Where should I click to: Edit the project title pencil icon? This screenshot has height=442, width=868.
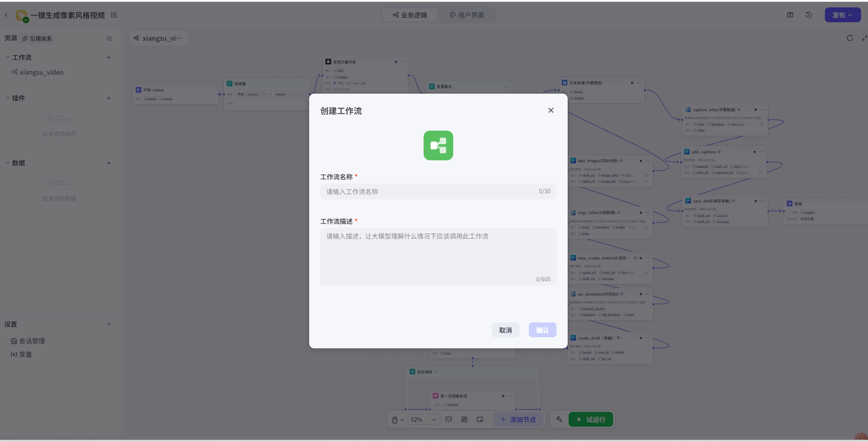coord(114,15)
